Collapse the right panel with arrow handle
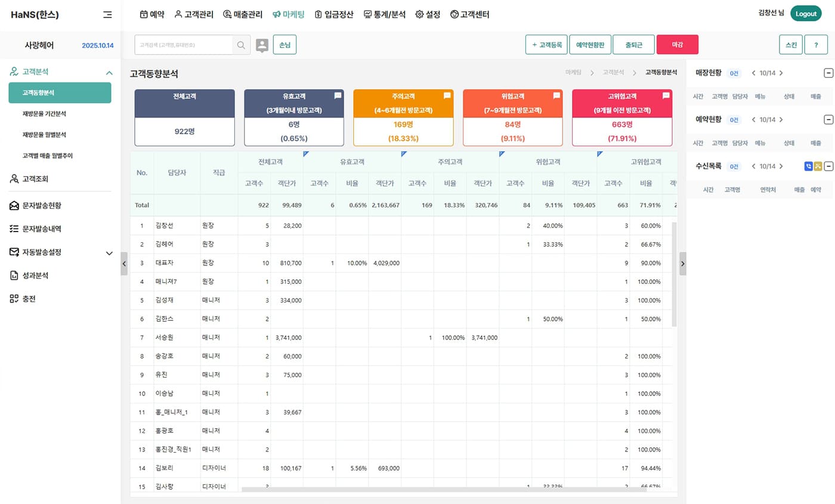835x504 pixels. (682, 263)
